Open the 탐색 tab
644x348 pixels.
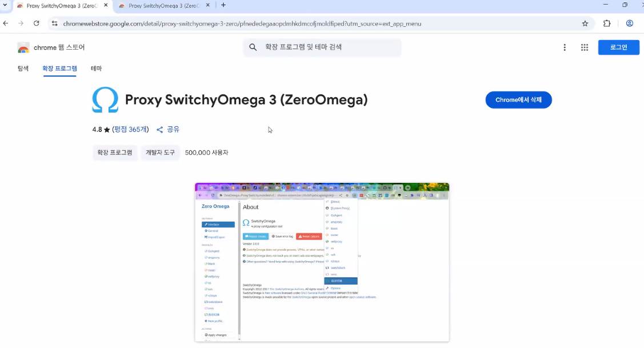coord(23,69)
